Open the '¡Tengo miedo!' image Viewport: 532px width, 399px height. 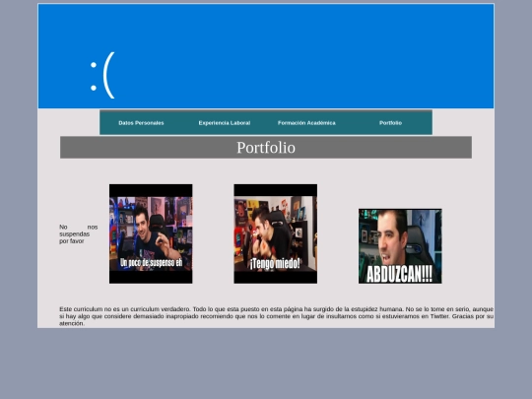coord(276,233)
